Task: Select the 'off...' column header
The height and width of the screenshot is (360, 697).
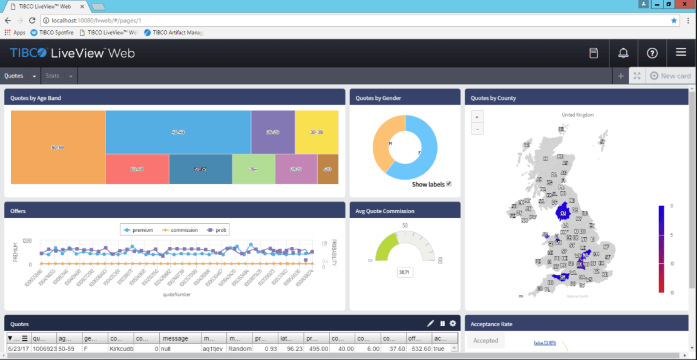Action: click(x=420, y=338)
